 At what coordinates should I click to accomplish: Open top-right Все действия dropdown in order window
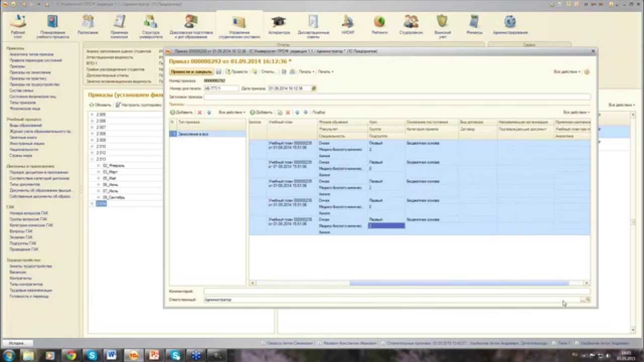click(567, 72)
